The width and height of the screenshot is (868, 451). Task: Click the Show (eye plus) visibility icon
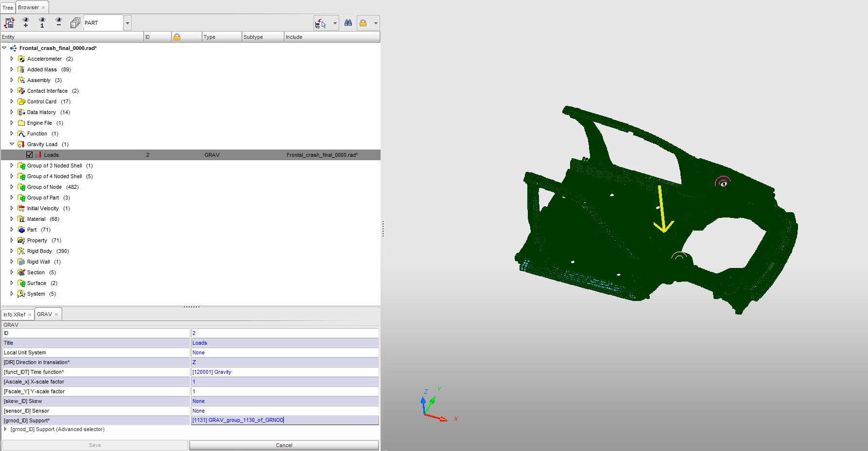(x=26, y=23)
